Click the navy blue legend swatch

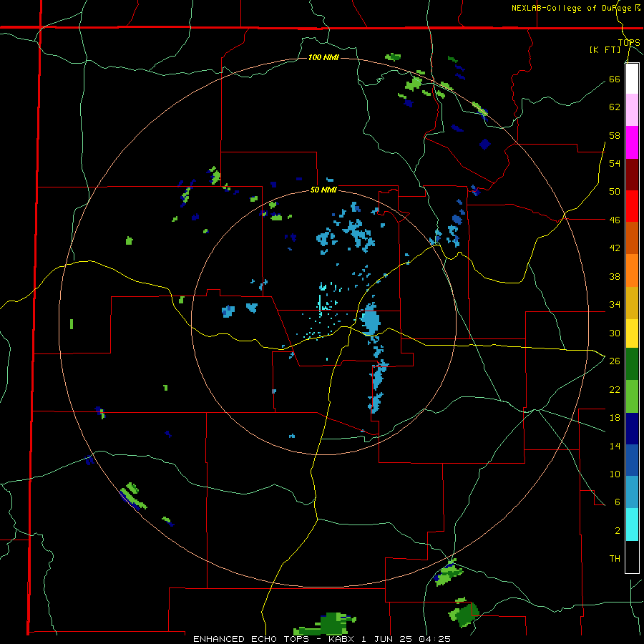pos(632,429)
